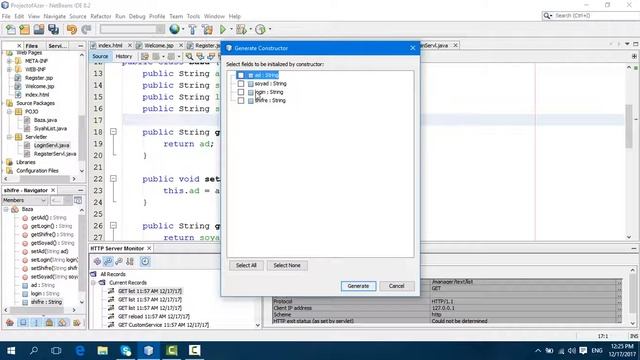Click the HTTP Monitor descending sort icon
This screenshot has width=640, height=360.
(x=119, y=261)
